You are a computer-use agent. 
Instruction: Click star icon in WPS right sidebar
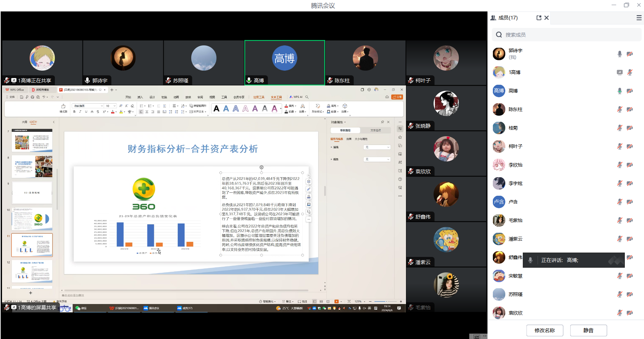click(400, 137)
